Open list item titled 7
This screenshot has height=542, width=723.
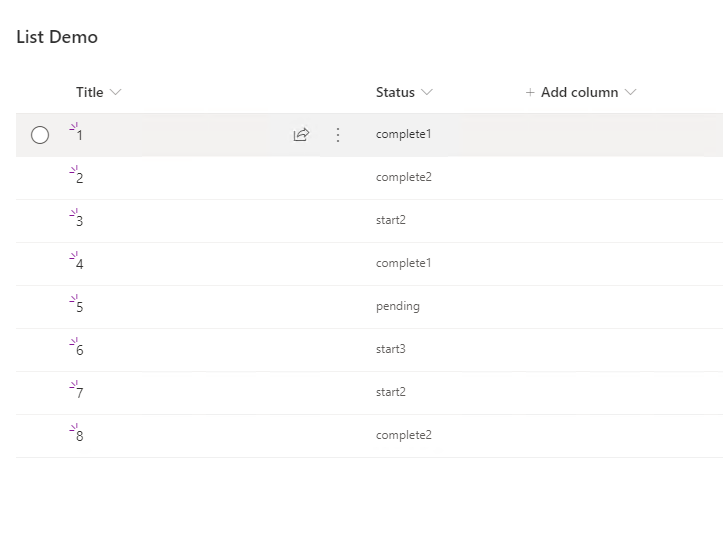[80, 393]
